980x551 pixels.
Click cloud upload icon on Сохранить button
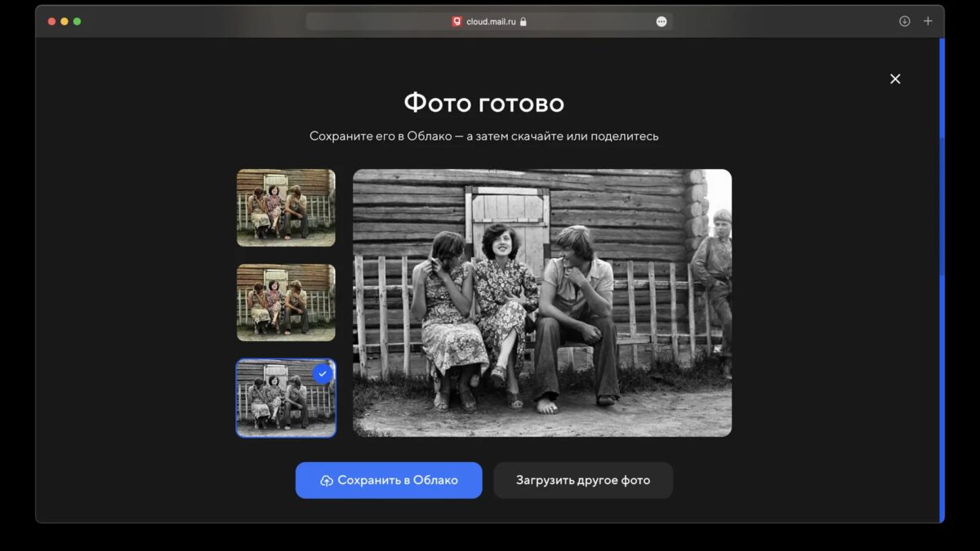(x=327, y=481)
